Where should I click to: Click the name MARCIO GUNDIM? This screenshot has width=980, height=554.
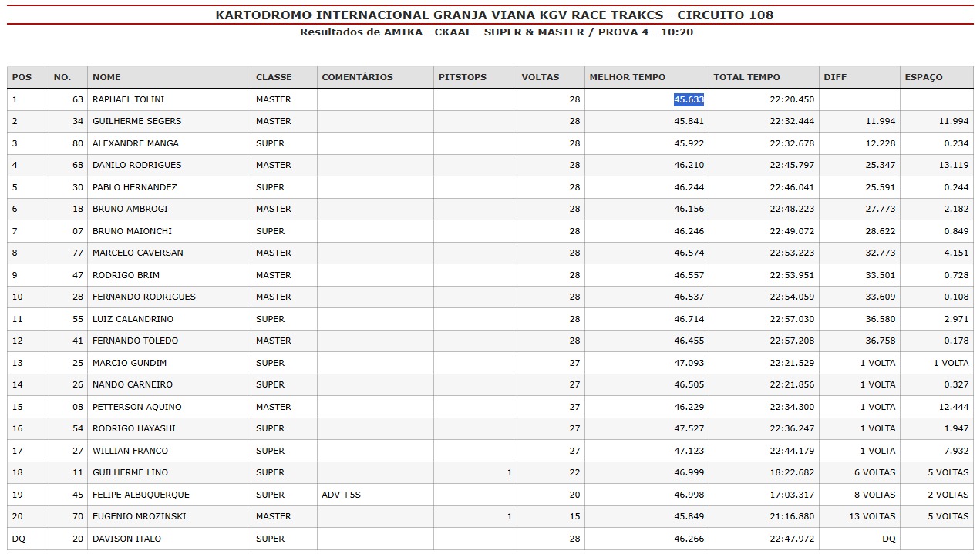[130, 363]
